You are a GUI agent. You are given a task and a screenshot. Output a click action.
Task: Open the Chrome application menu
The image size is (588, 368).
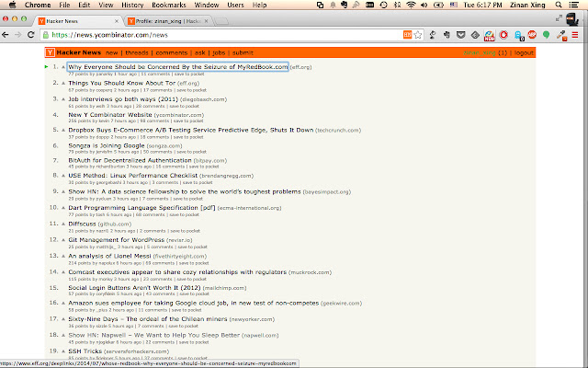click(x=38, y=5)
